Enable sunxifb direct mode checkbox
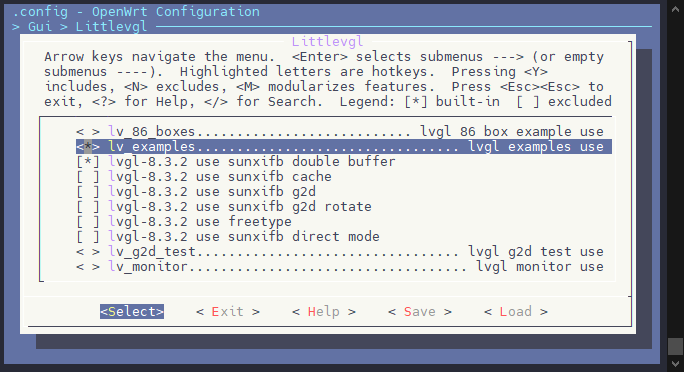Image resolution: width=684 pixels, height=372 pixels. tap(88, 237)
